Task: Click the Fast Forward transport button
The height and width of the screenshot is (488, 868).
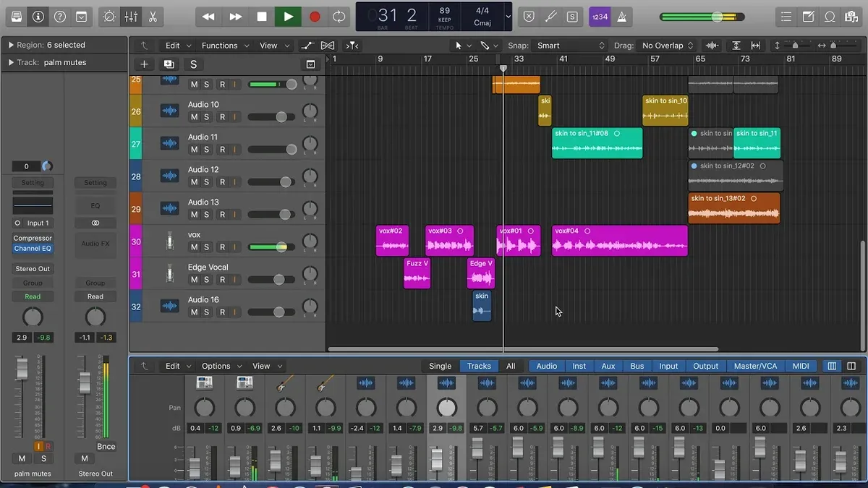Action: point(235,16)
